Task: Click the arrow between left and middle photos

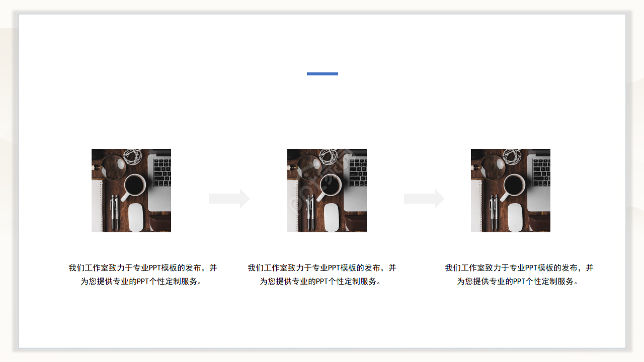Action: point(229,199)
